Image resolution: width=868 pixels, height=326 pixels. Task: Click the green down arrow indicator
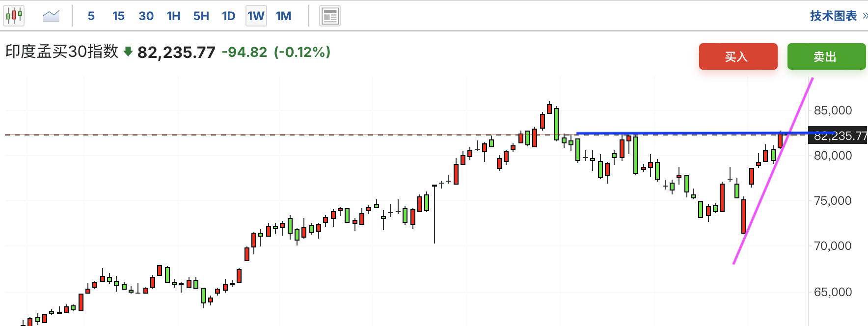click(x=128, y=52)
